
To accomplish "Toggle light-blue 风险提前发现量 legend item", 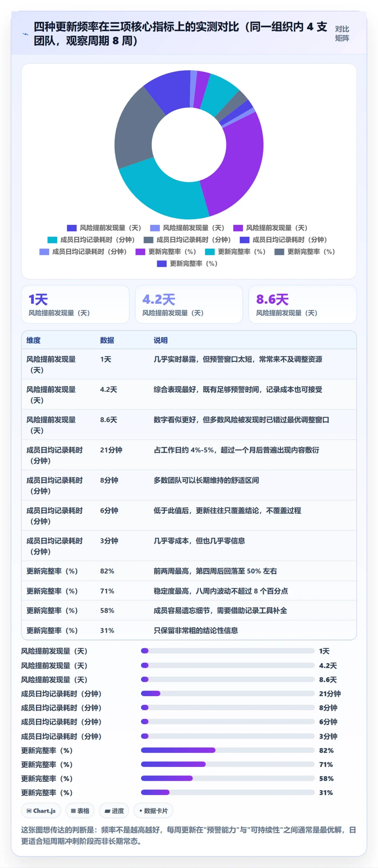I will point(187,228).
